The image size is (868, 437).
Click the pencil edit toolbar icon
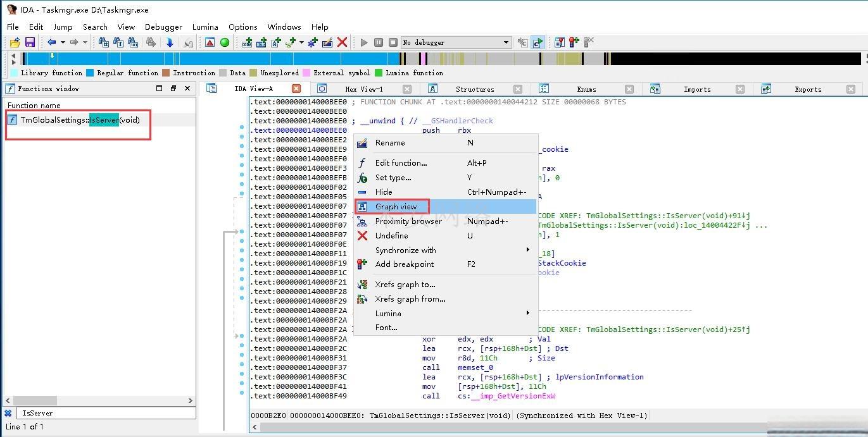327,42
